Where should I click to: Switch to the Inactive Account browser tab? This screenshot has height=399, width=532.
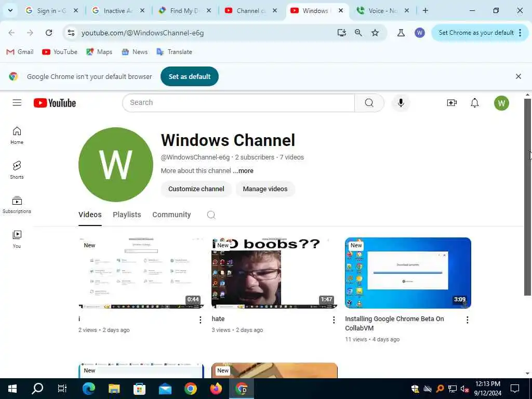point(117,10)
